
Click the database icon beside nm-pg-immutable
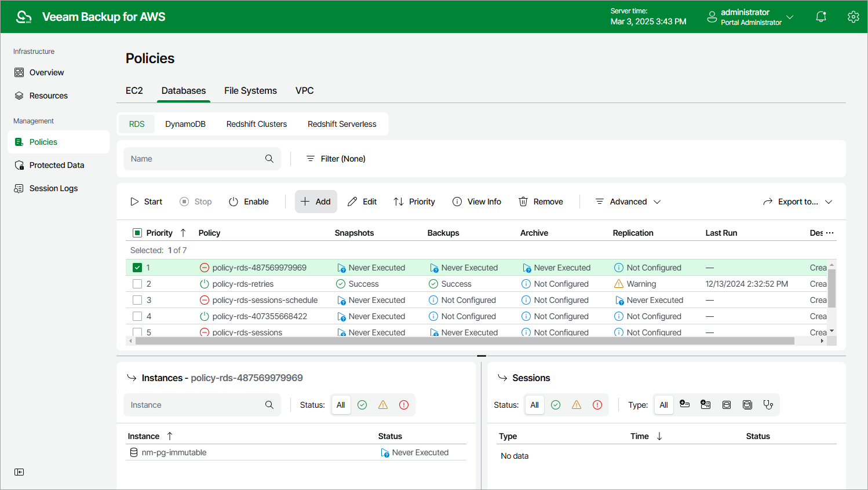point(134,452)
